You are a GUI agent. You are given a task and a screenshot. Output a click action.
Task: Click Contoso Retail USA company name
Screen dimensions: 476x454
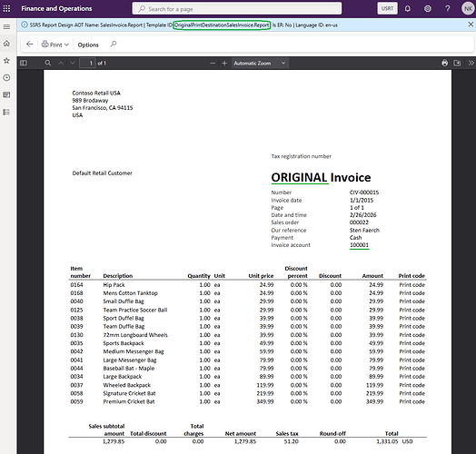coord(96,93)
